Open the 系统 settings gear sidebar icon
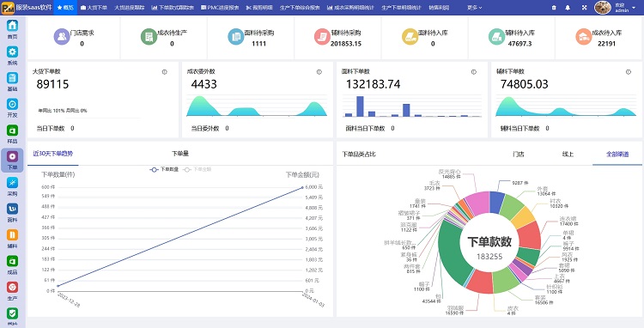This screenshot has width=644, height=328. point(12,52)
